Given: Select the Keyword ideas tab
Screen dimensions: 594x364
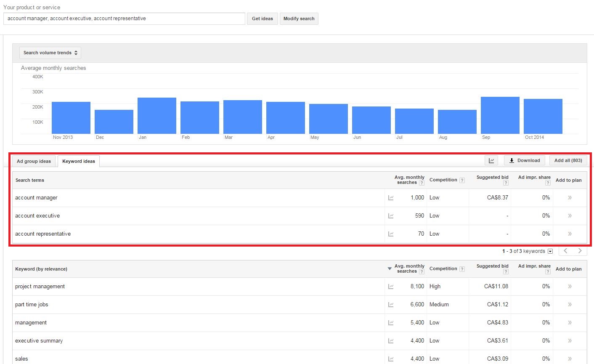Looking at the screenshot, I should pyautogui.click(x=79, y=161).
